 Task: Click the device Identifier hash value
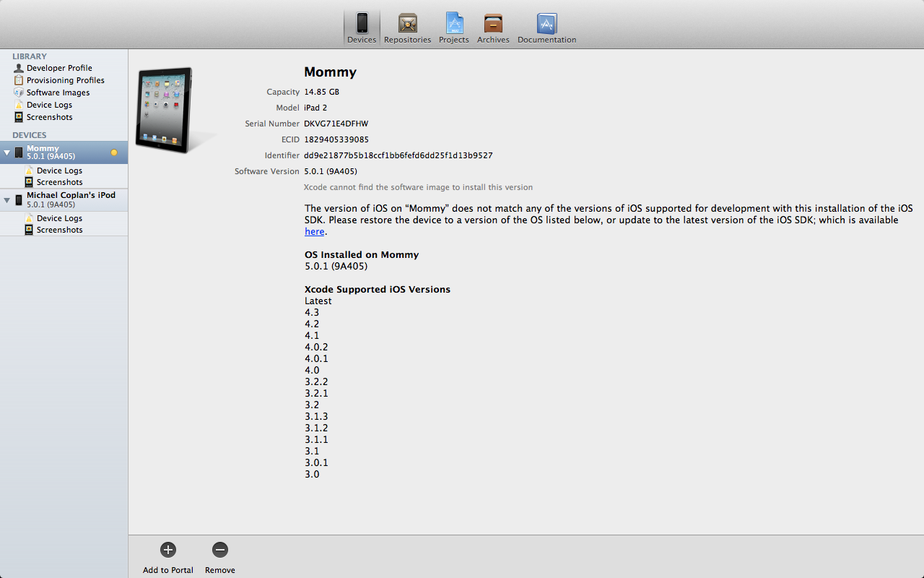(398, 155)
